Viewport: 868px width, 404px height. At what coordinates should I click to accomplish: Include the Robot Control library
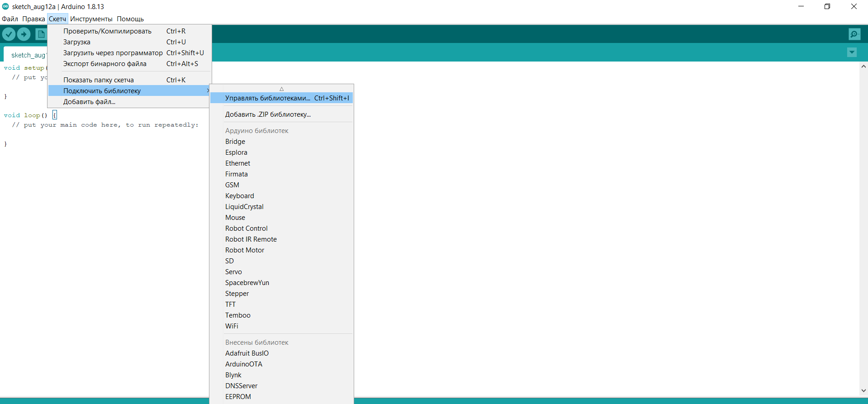click(281, 228)
